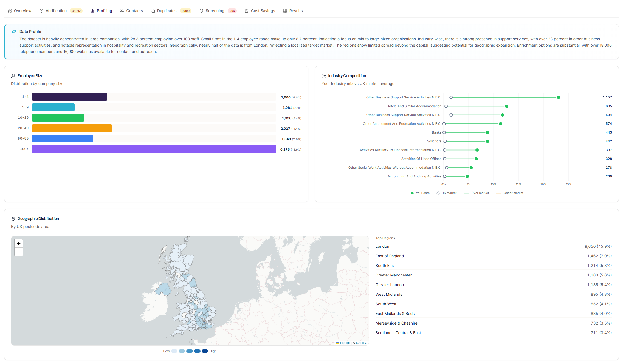This screenshot has width=623, height=364.
Task: Click the Contacts people icon
Action: click(122, 11)
